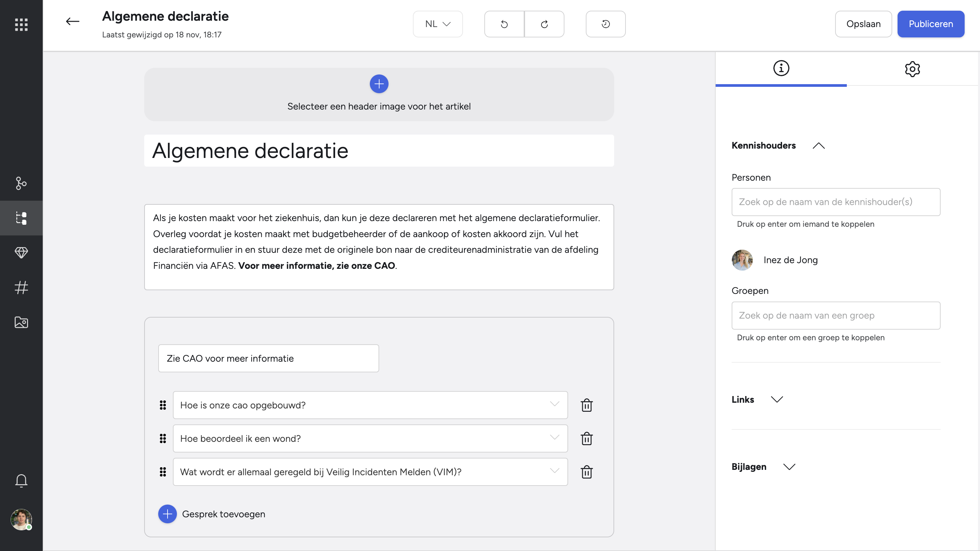
Task: Open notifications bell
Action: 21,481
